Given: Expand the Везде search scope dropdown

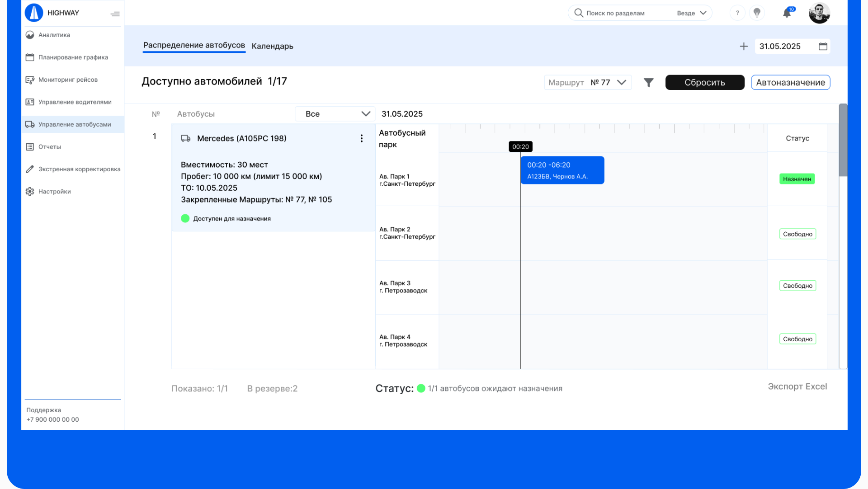Looking at the screenshot, I should pos(692,13).
